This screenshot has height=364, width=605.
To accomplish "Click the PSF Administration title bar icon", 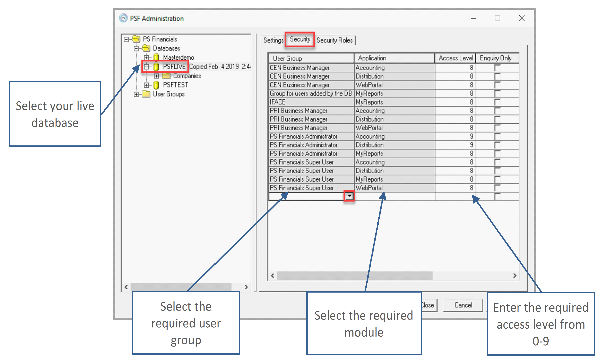I will (123, 18).
